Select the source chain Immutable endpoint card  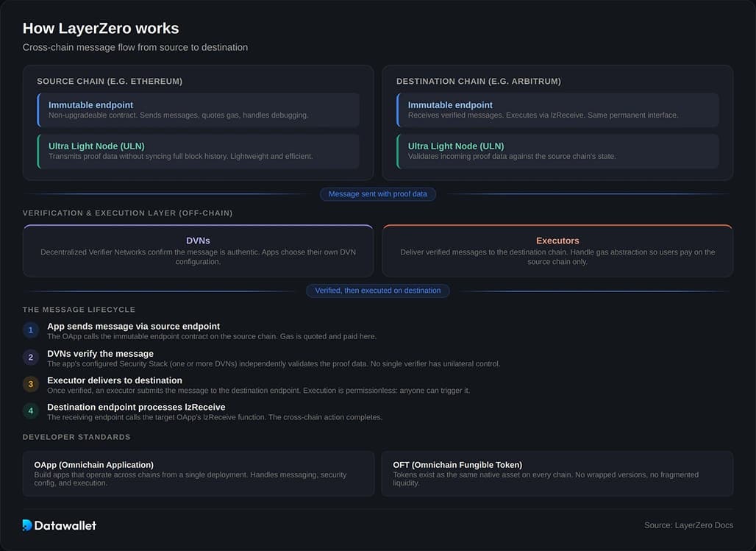coord(199,110)
